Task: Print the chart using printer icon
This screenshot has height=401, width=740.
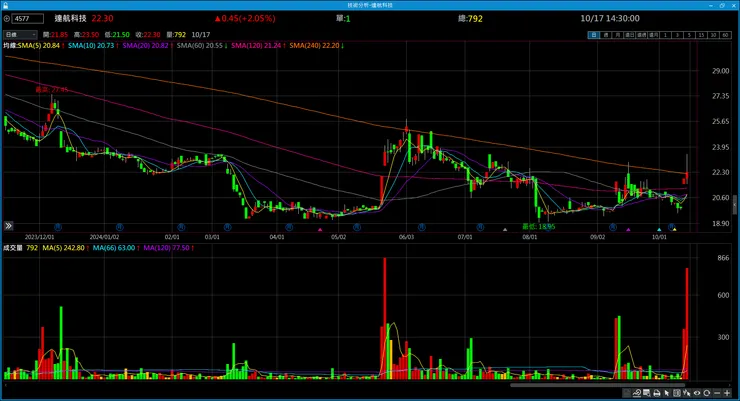Action: coord(656,393)
